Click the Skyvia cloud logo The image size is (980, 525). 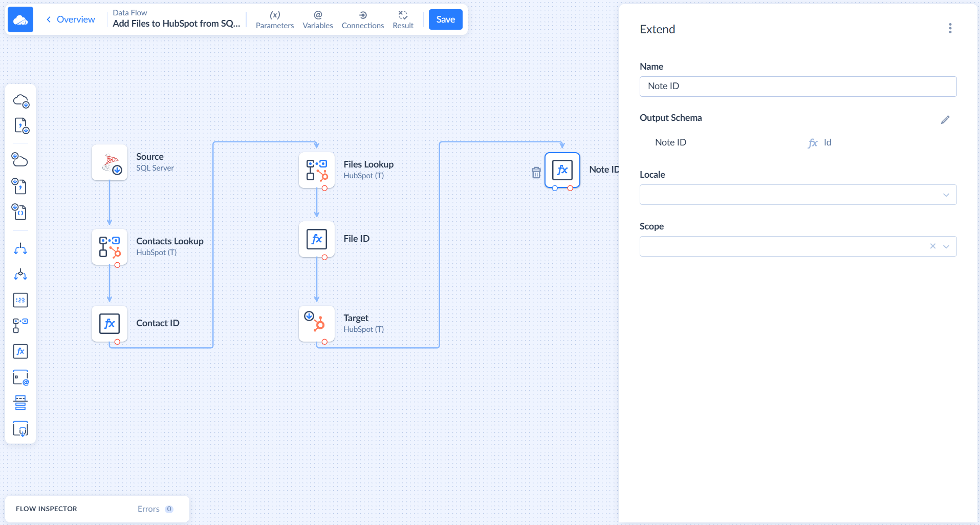(x=20, y=19)
